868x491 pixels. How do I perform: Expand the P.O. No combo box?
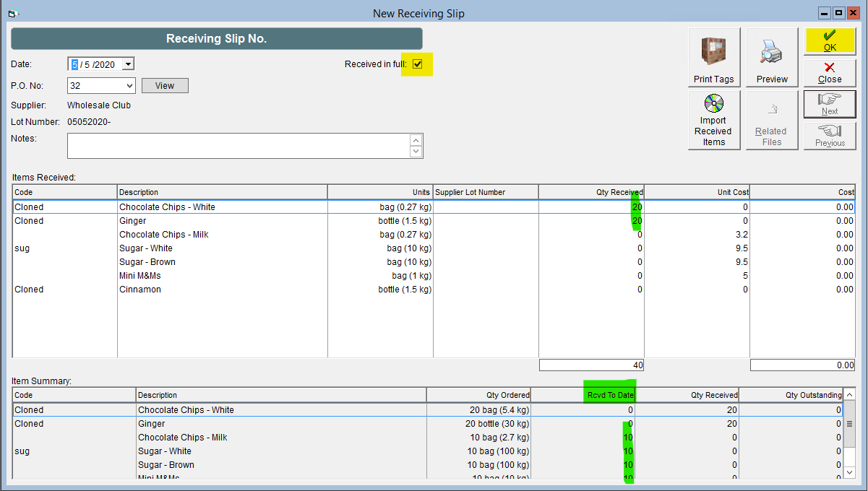(x=129, y=86)
